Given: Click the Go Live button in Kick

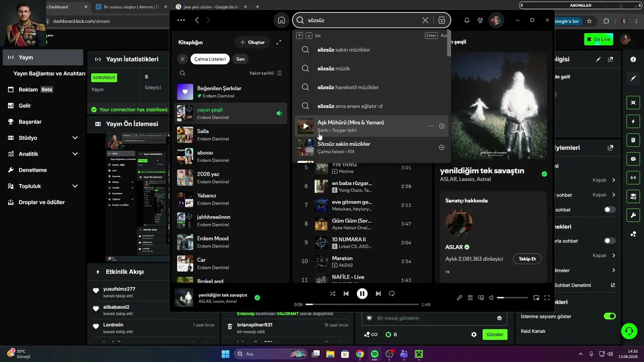Looking at the screenshot, I should click(599, 39).
